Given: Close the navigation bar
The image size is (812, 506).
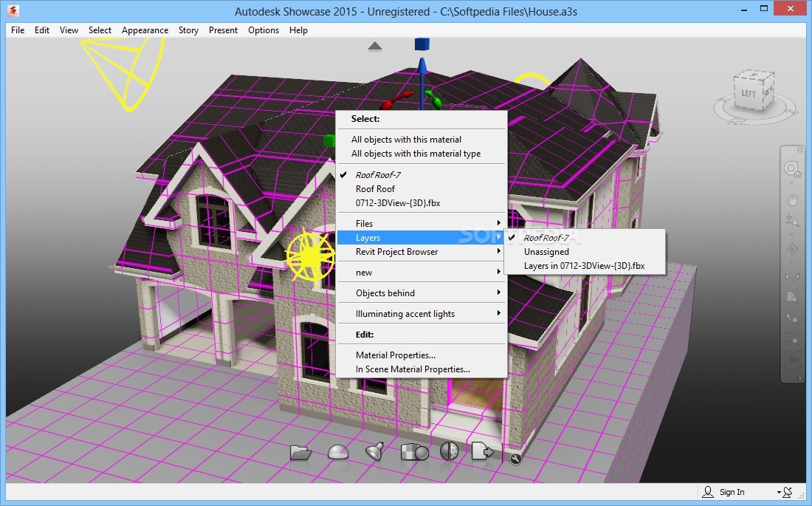Looking at the screenshot, I should coord(799,151).
